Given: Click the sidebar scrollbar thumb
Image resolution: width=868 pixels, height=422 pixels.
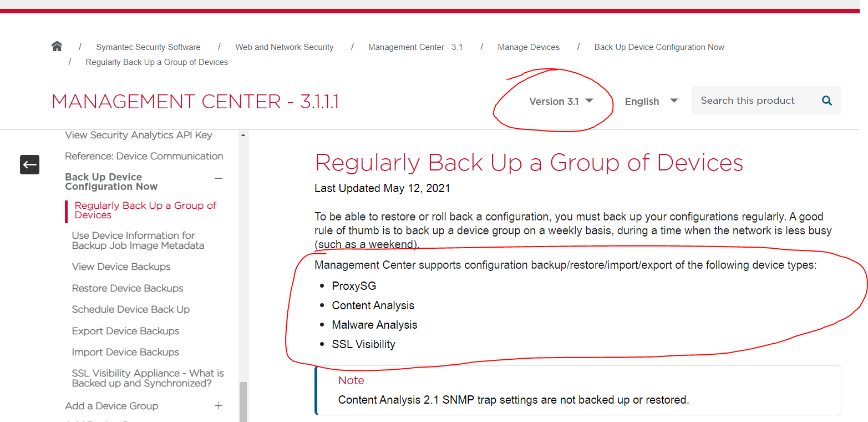Looking at the screenshot, I should click(243, 401).
